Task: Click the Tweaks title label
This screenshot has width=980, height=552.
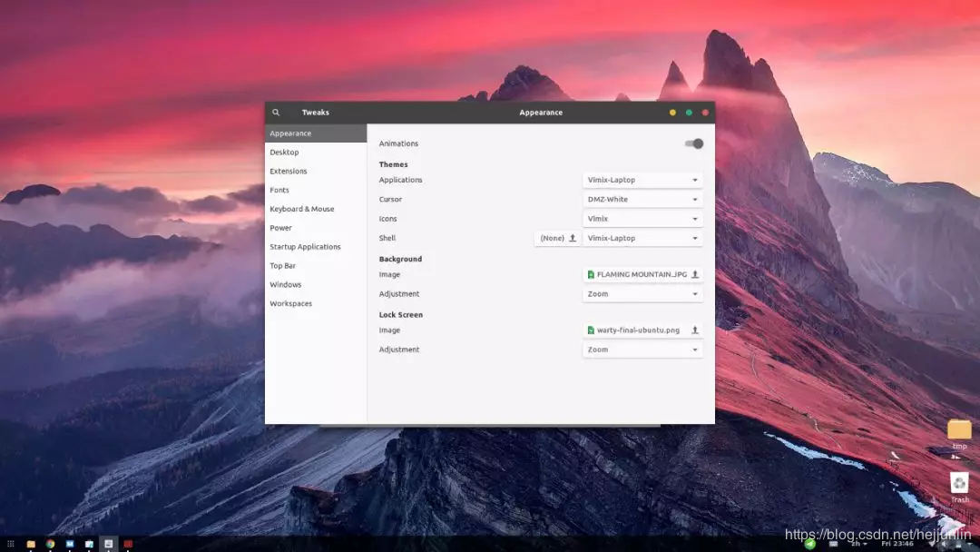Action: click(x=316, y=113)
